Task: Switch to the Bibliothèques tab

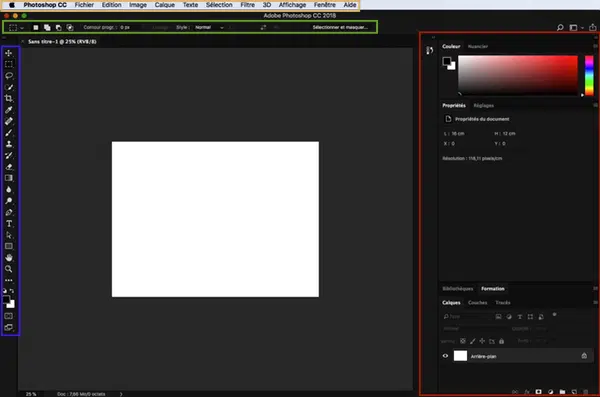Action: point(458,289)
